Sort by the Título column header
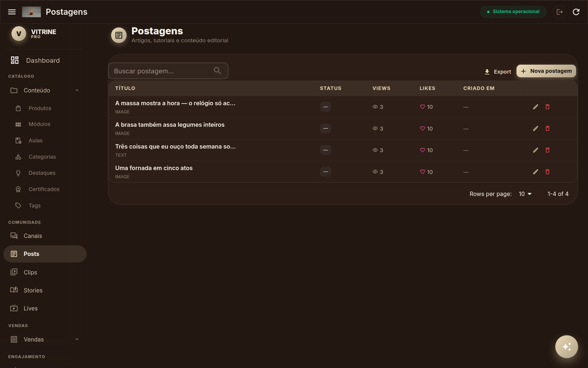The image size is (588, 368). click(x=125, y=88)
